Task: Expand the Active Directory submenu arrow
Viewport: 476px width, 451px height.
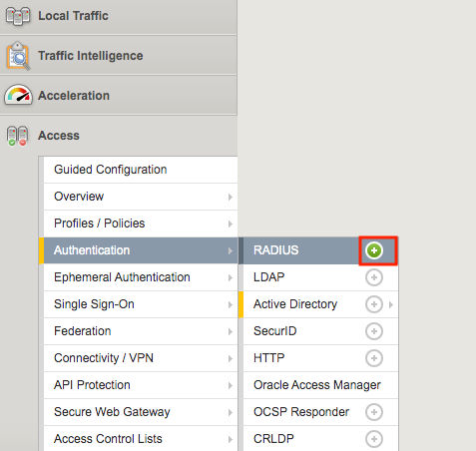Action: tap(391, 304)
